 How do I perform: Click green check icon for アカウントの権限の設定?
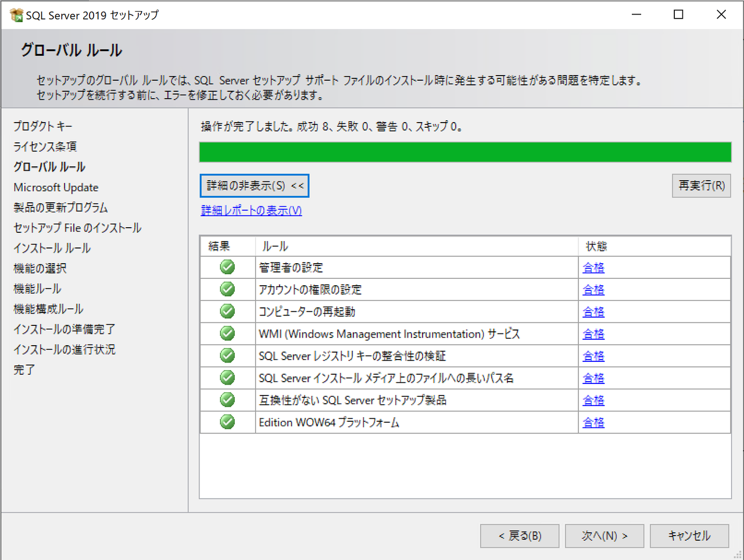227,289
